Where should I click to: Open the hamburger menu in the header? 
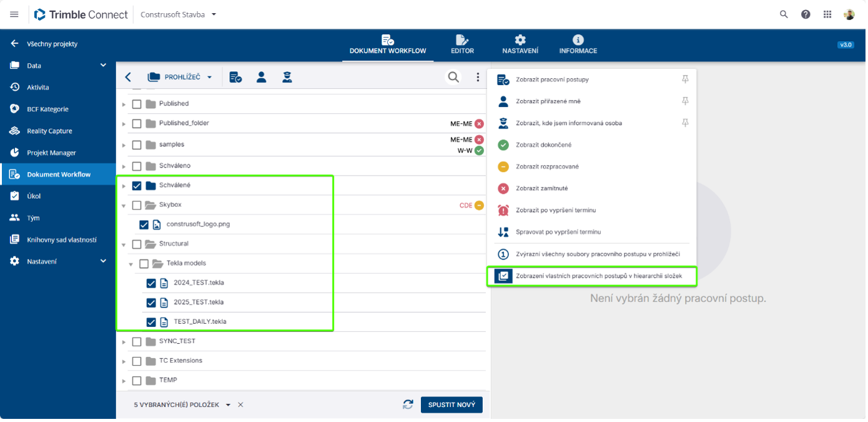[x=14, y=14]
